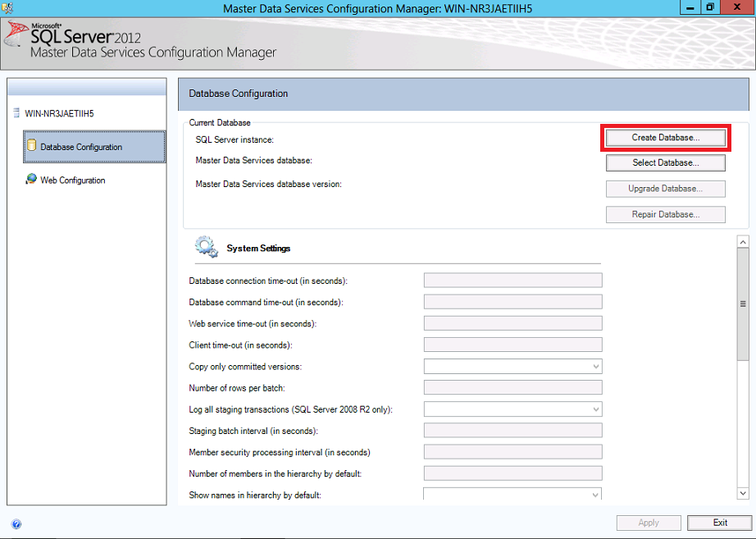Image resolution: width=756 pixels, height=539 pixels.
Task: Click the Database connection time-out field
Action: (513, 281)
